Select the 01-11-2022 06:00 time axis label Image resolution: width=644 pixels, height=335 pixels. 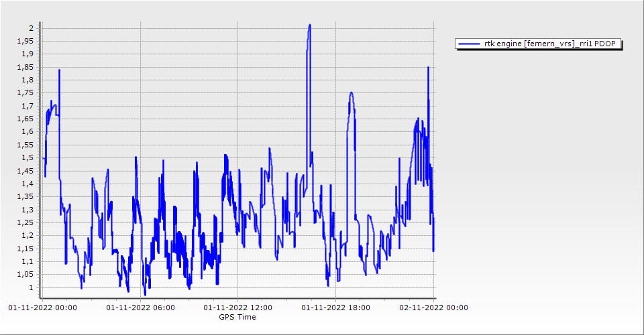click(x=140, y=308)
